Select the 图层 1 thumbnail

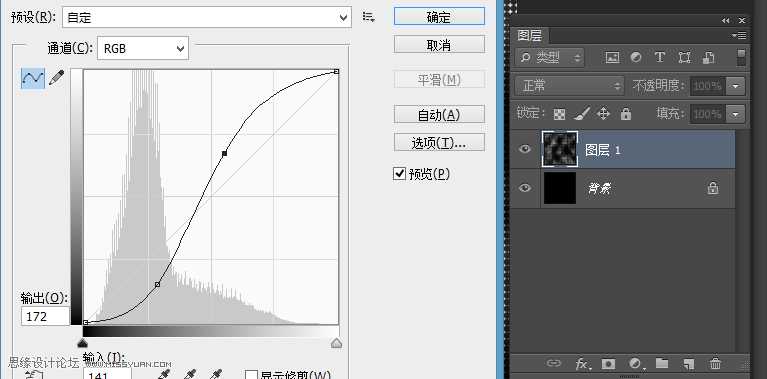coord(560,149)
